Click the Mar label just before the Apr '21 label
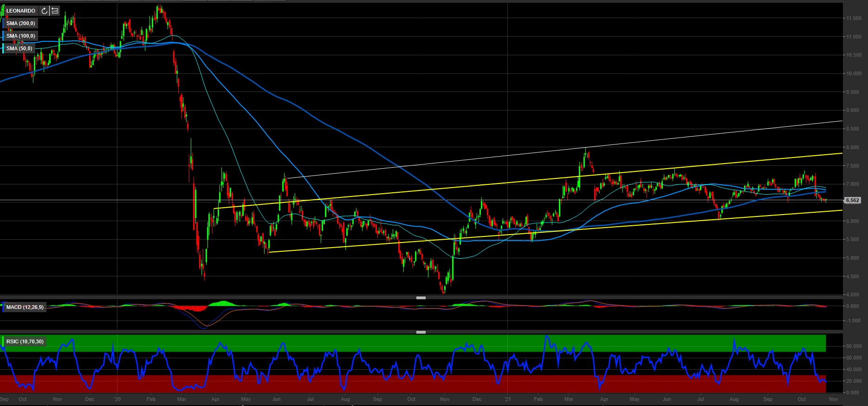This screenshot has width=868, height=406. pos(569,399)
